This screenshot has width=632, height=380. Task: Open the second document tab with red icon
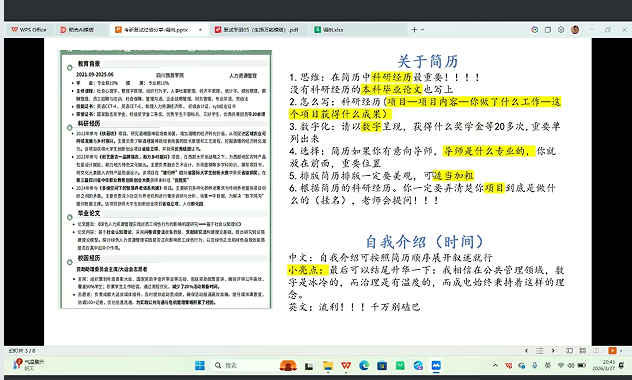click(77, 30)
